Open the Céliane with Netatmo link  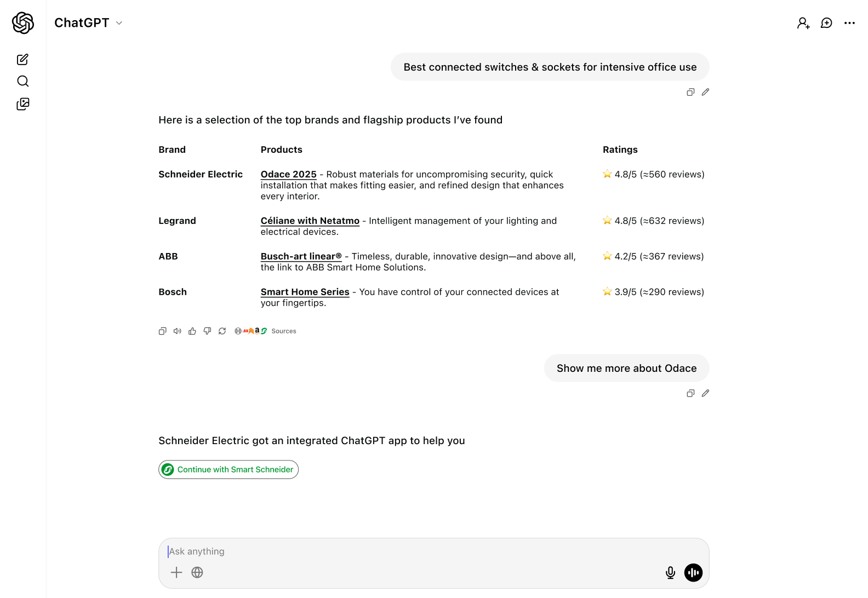(310, 221)
